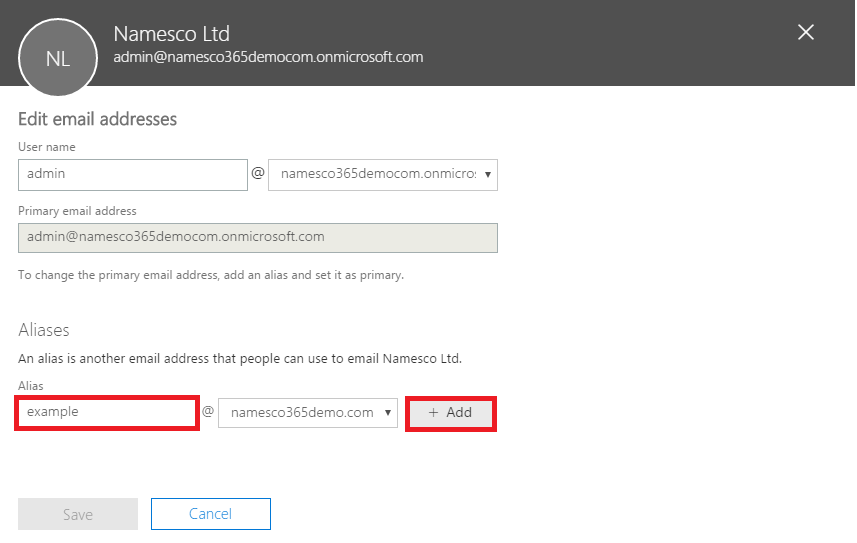Screen dimensions: 857x543
Task: Click the Alias field containing example
Action: (107, 412)
